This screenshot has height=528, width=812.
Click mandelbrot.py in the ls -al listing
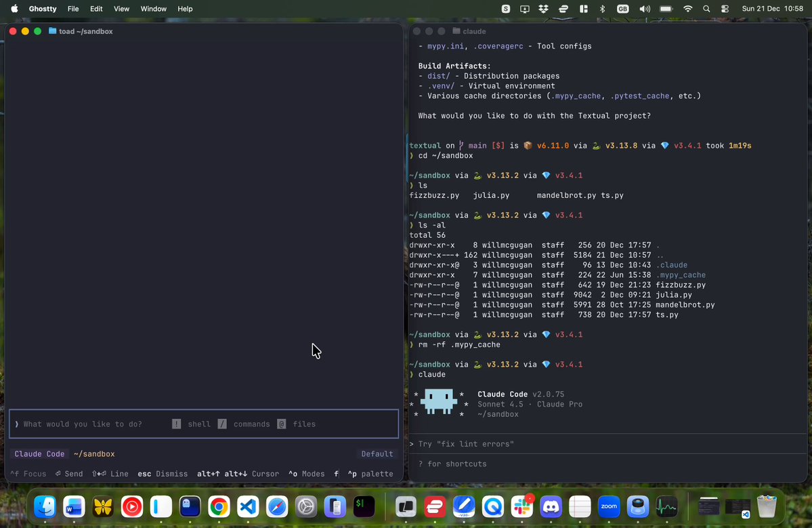pos(685,305)
